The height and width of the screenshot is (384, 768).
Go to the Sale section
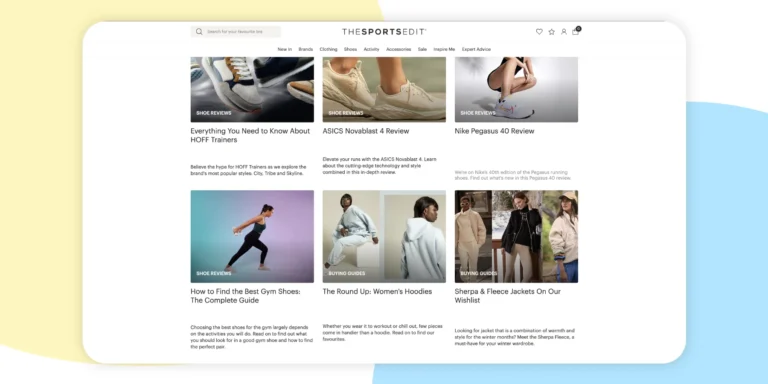click(422, 49)
